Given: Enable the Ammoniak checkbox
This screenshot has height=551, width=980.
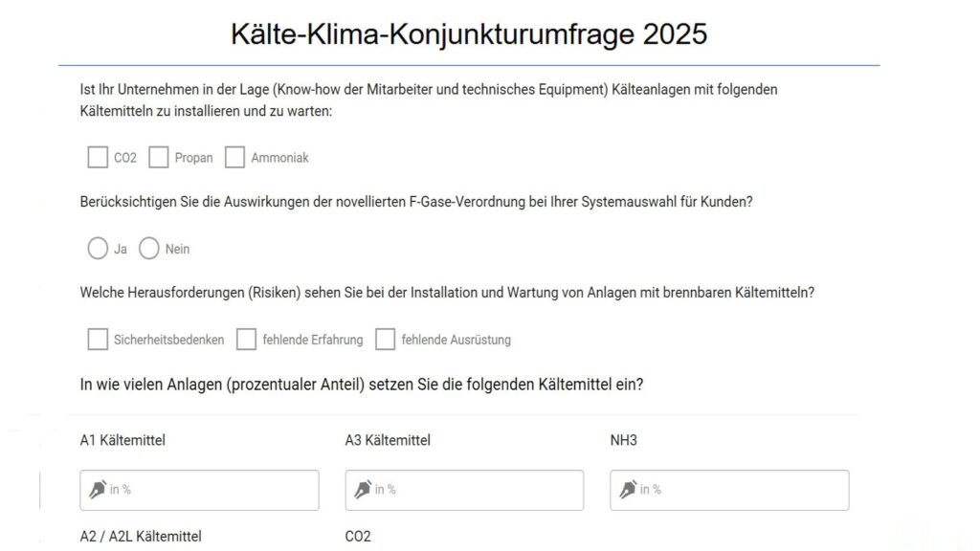Looking at the screenshot, I should (x=235, y=158).
